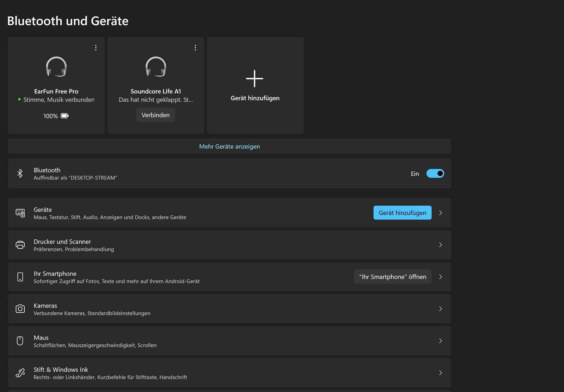Click the green connected status dot
Image resolution: width=564 pixels, height=392 pixels.
19,99
